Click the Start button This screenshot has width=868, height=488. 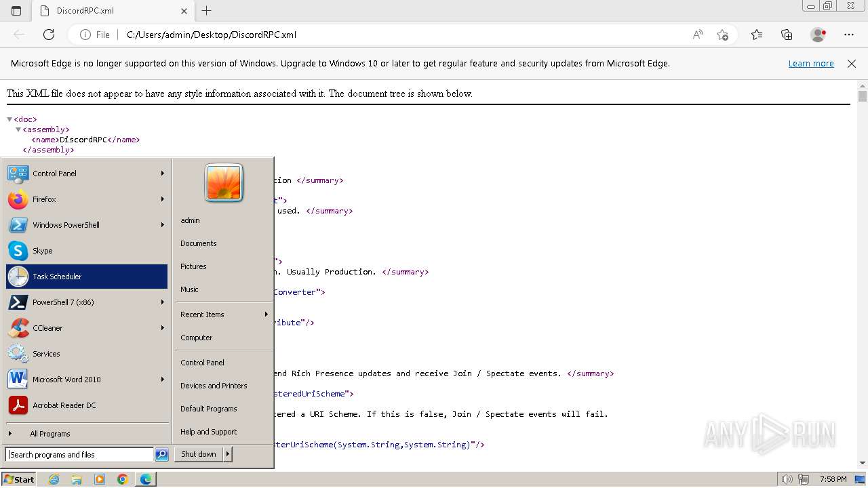pos(19,479)
